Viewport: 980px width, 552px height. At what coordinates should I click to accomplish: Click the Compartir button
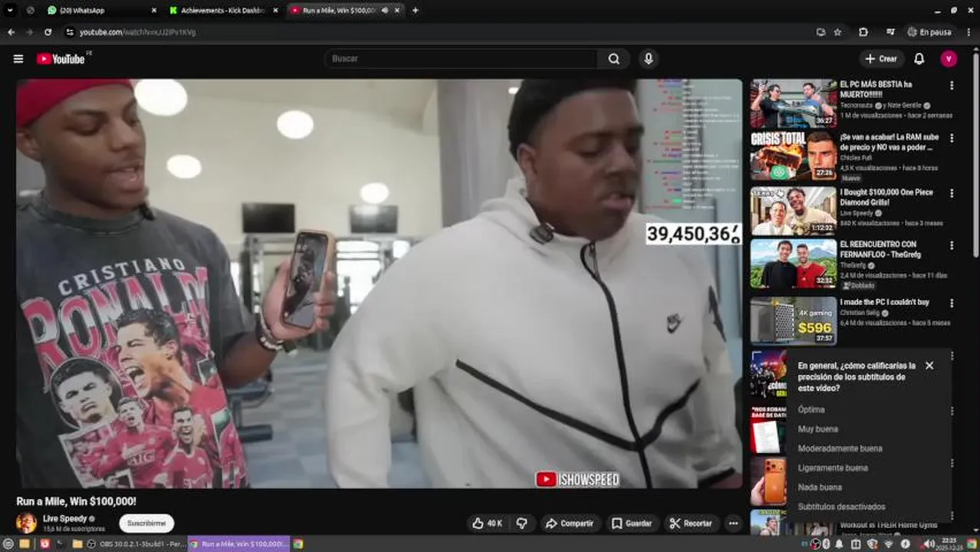tap(570, 523)
